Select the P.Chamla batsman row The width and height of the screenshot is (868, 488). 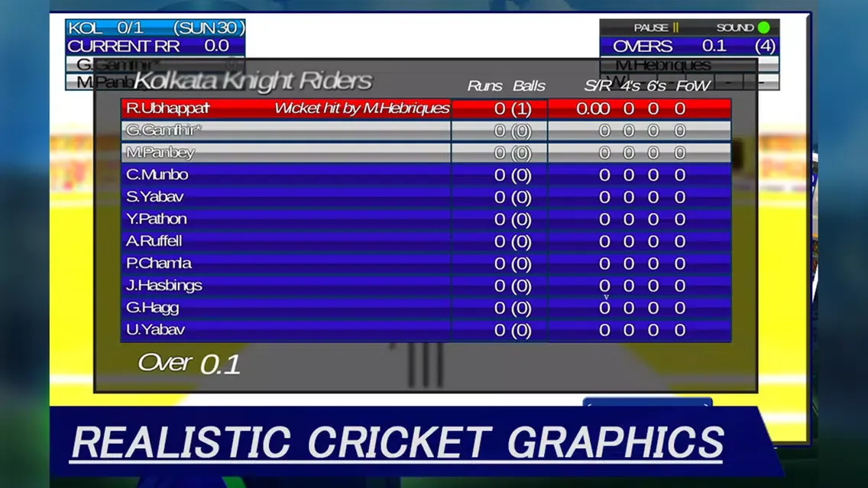point(426,263)
